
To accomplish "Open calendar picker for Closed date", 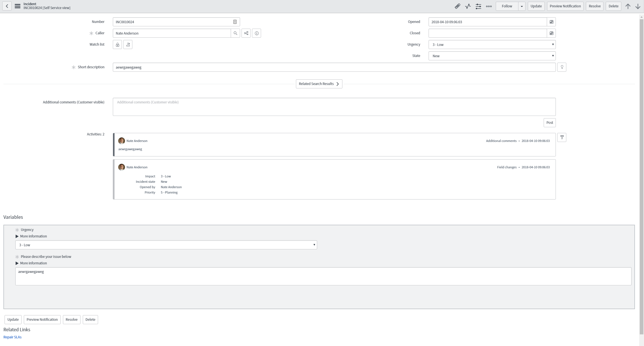I will point(551,33).
